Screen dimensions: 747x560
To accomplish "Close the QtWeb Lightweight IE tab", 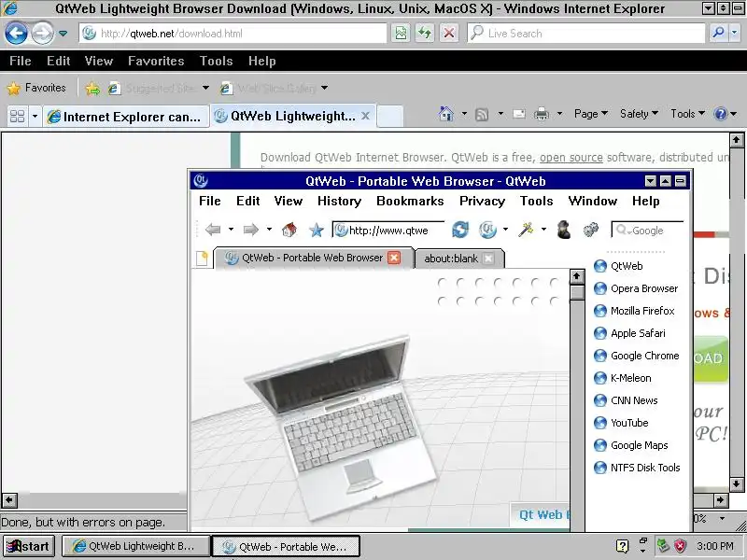I will (x=365, y=116).
